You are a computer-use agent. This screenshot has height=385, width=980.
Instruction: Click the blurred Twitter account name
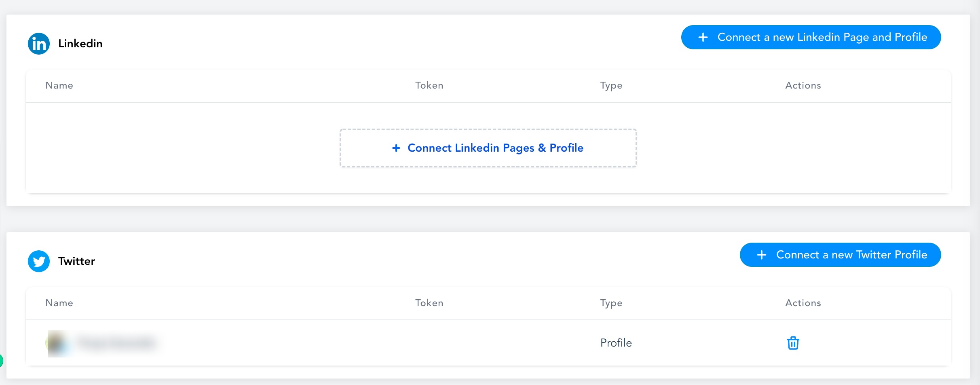point(116,343)
